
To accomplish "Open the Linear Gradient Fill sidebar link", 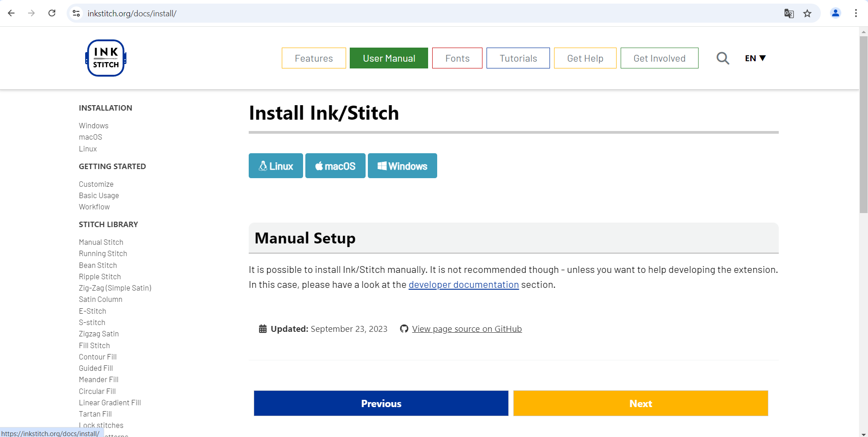I will [110, 403].
